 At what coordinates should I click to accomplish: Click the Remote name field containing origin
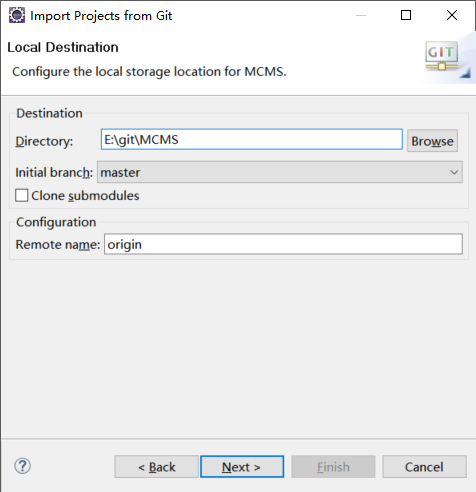(283, 244)
